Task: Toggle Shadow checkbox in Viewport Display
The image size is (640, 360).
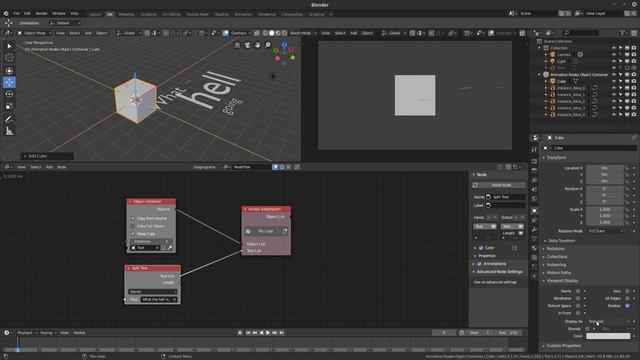Action: (627, 306)
